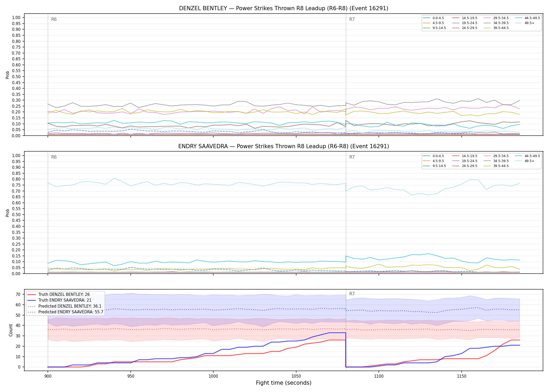Image resolution: width=549 pixels, height=392 pixels.
Task: Click the 'Count' y-axis label
Action: tap(11, 330)
